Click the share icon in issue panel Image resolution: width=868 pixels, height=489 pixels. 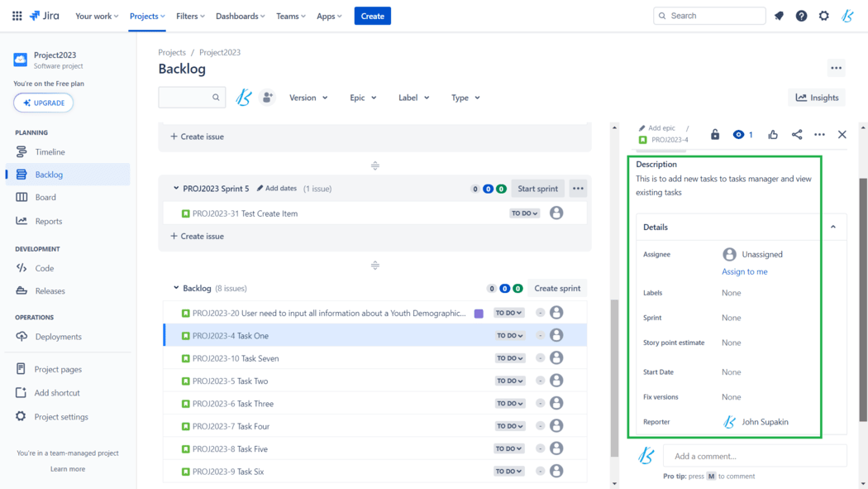pos(797,135)
